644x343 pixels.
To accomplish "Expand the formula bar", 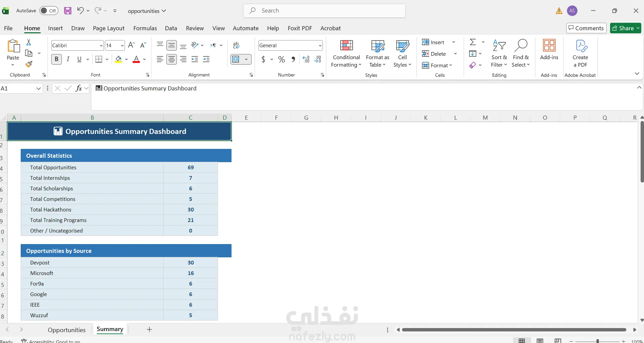I will [639, 88].
